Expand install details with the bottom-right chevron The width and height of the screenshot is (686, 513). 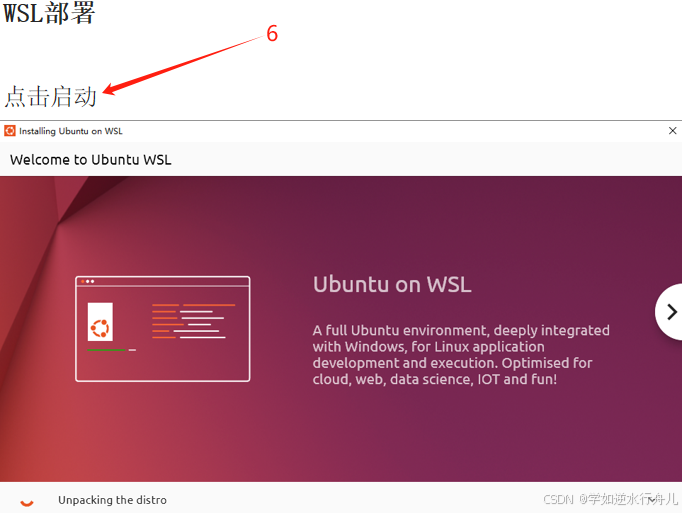point(652,499)
